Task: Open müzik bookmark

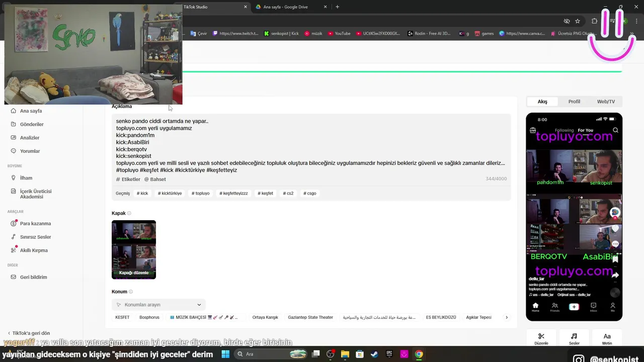Action: click(313, 34)
